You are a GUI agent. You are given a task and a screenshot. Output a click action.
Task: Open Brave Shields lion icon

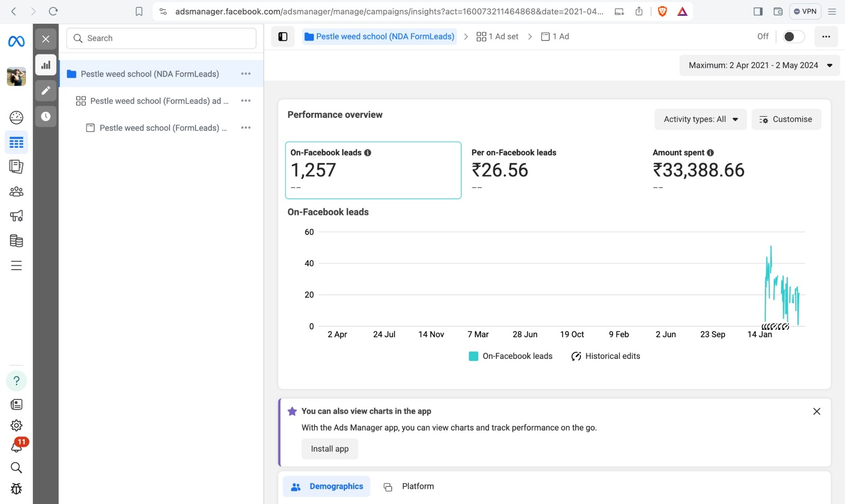tap(662, 11)
